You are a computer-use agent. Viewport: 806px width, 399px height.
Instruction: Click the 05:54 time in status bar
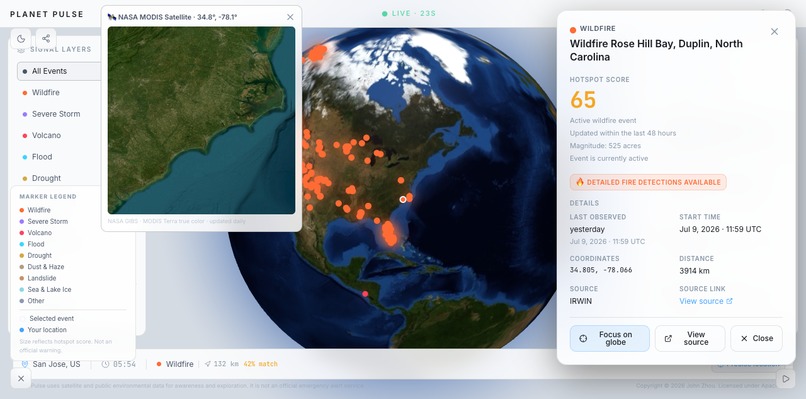(124, 364)
